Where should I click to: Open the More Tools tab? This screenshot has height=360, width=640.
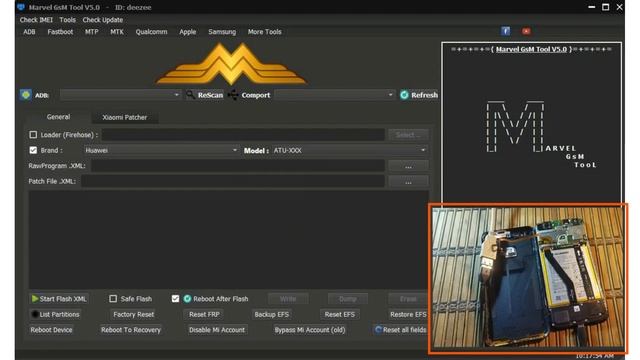click(264, 31)
